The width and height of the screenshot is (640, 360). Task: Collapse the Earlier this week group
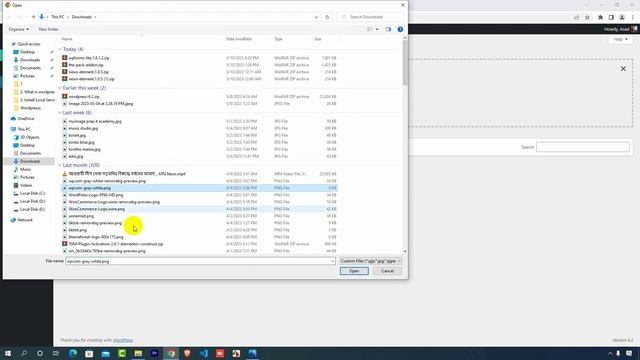[x=60, y=88]
